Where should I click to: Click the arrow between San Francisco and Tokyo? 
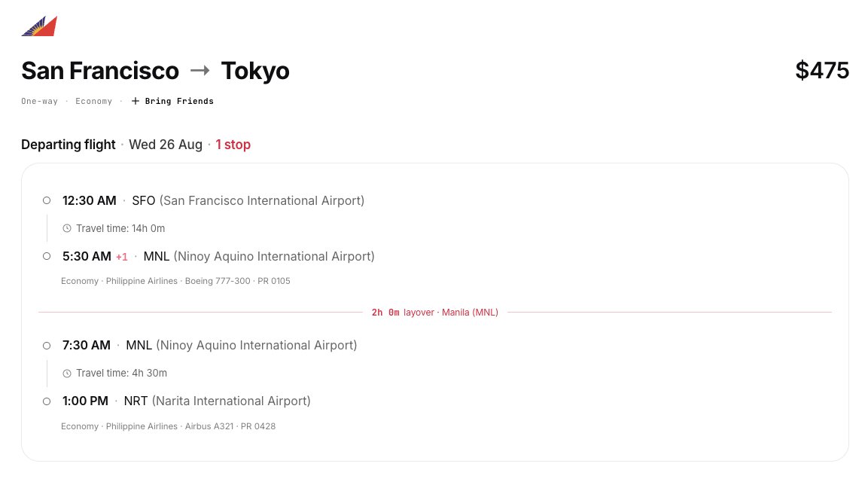199,70
